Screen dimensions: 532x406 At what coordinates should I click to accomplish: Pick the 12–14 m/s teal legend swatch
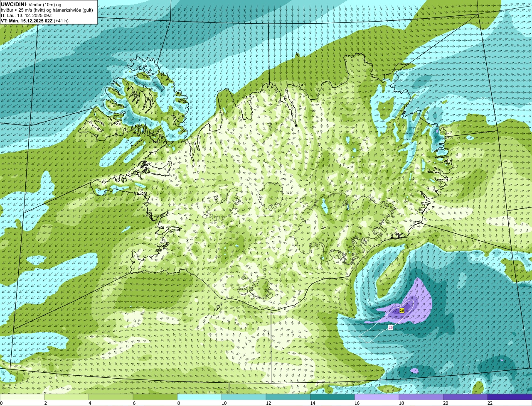(x=288, y=397)
